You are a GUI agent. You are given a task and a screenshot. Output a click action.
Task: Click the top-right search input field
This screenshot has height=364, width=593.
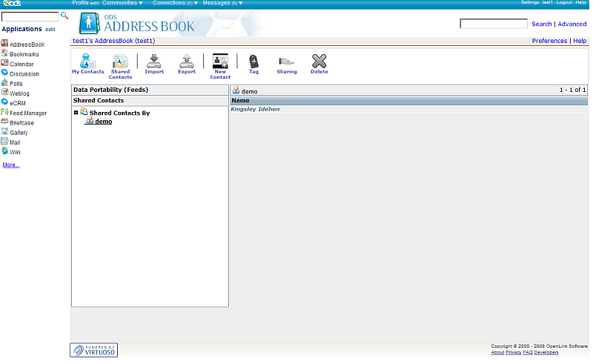click(493, 24)
